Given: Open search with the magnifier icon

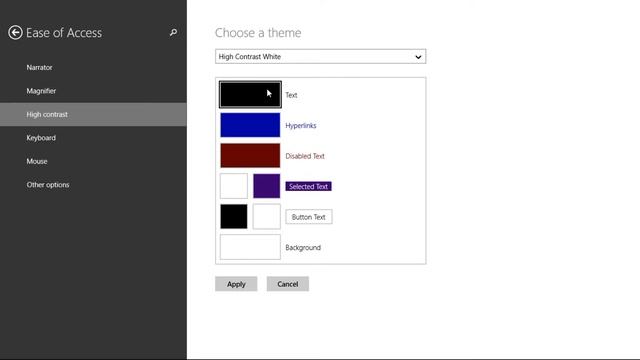Looking at the screenshot, I should [x=173, y=32].
